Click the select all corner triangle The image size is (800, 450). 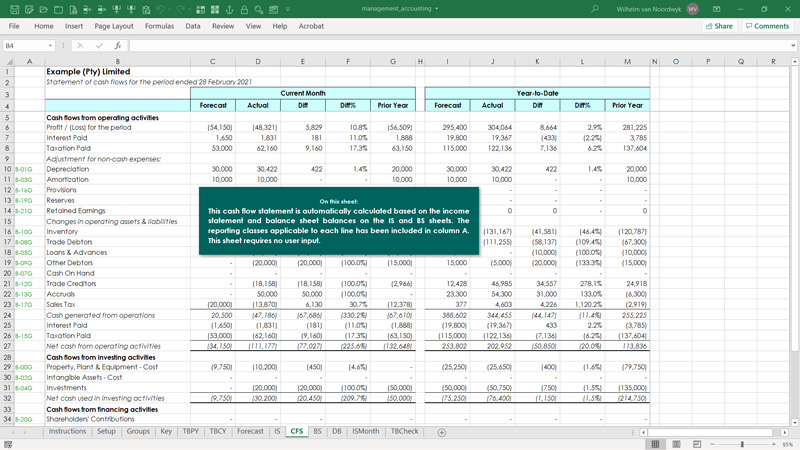pyautogui.click(x=7, y=61)
